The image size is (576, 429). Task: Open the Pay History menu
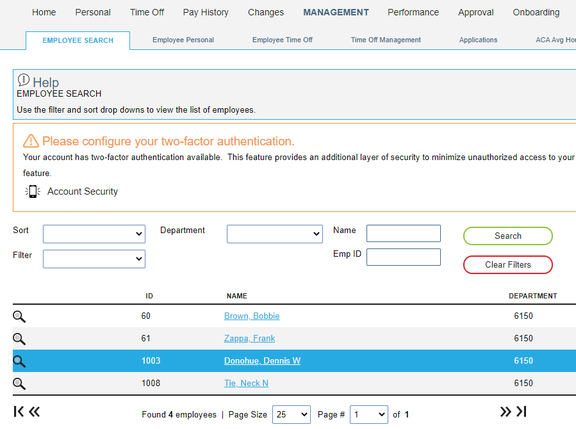pyautogui.click(x=206, y=12)
